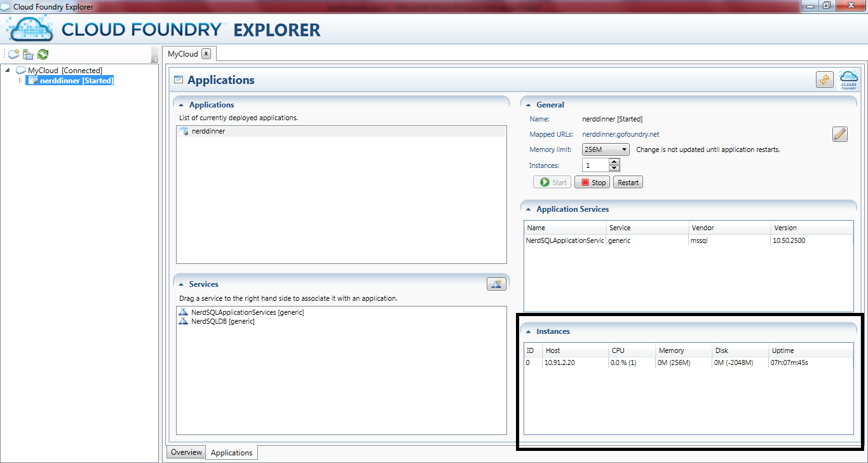Click the 10.50.2500 version cell
The width and height of the screenshot is (868, 463).
pyautogui.click(x=789, y=241)
